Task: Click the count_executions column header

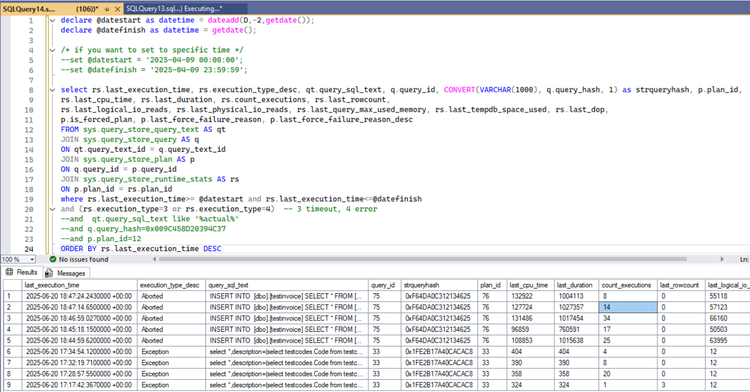Action: (x=628, y=285)
